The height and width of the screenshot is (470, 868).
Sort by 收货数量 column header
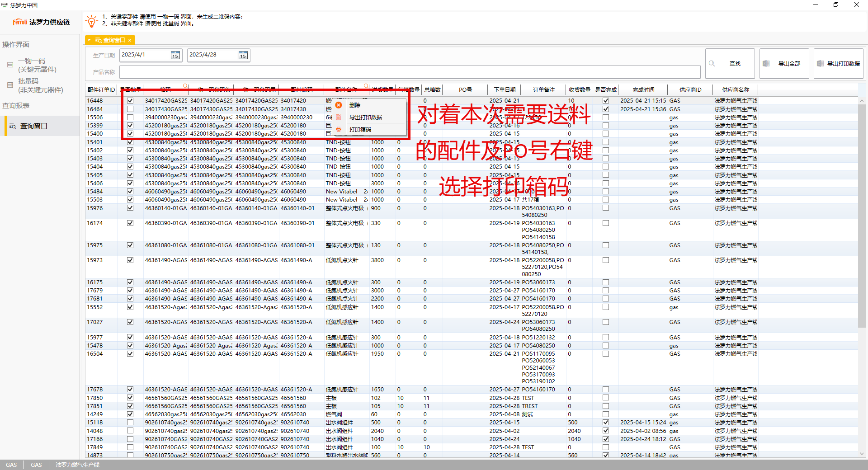coord(580,90)
